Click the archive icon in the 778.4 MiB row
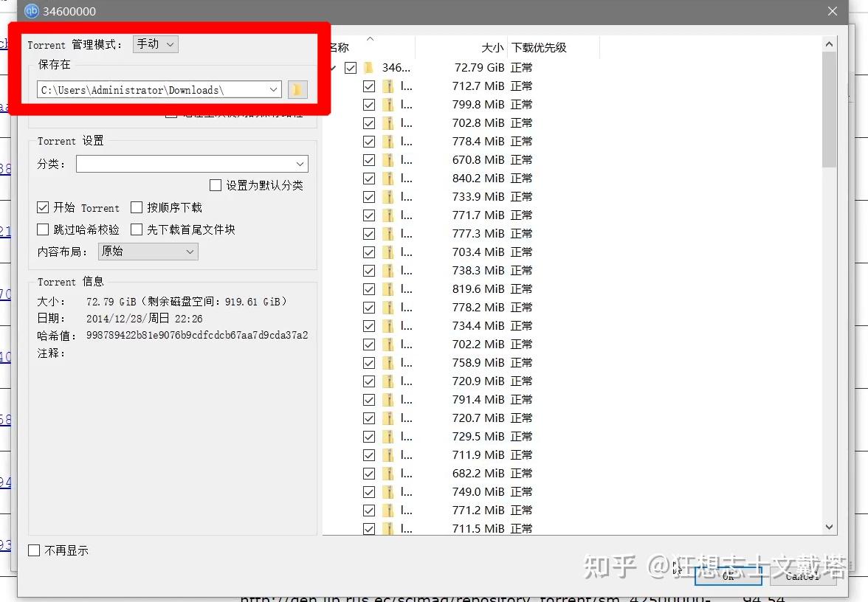Screen dimensions: 868x602 pyautogui.click(x=388, y=142)
